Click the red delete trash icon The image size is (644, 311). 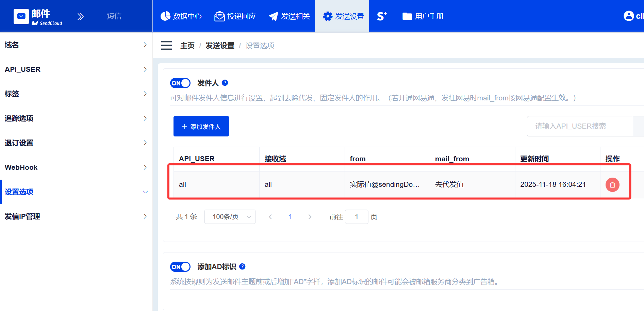click(612, 185)
